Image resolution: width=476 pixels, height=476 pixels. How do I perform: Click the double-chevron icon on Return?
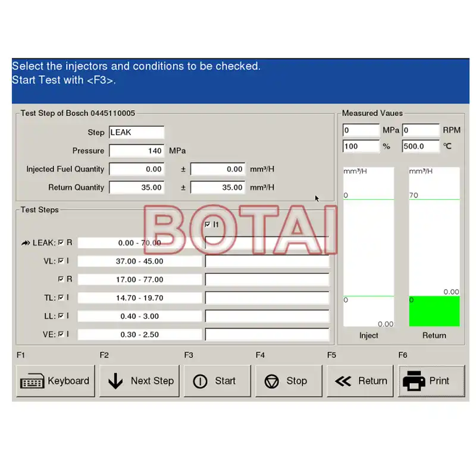click(343, 381)
